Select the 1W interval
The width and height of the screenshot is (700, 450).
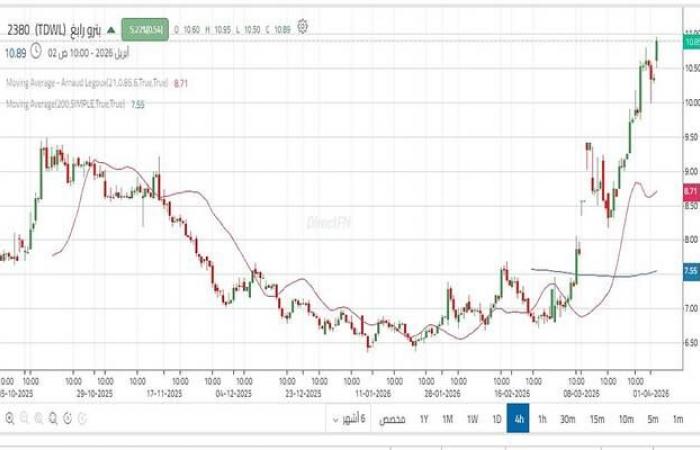(x=472, y=418)
